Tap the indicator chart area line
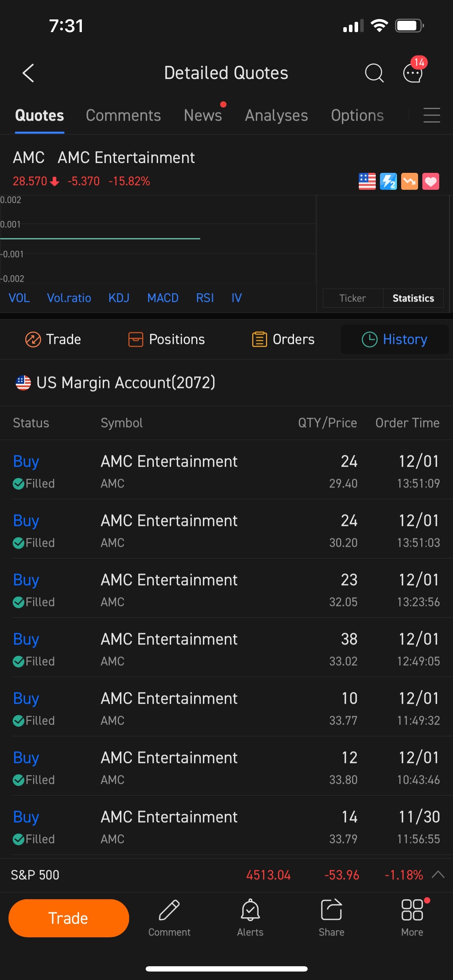Screen dimensions: 453x980 click(x=100, y=238)
